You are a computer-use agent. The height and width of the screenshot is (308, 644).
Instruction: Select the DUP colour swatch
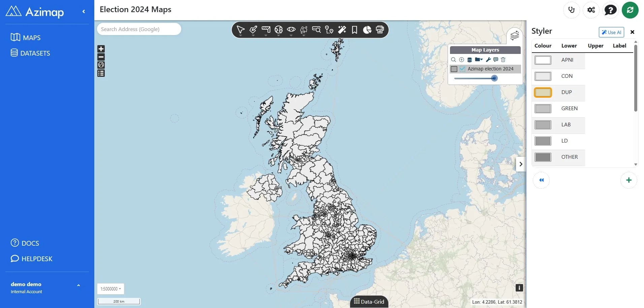point(543,92)
